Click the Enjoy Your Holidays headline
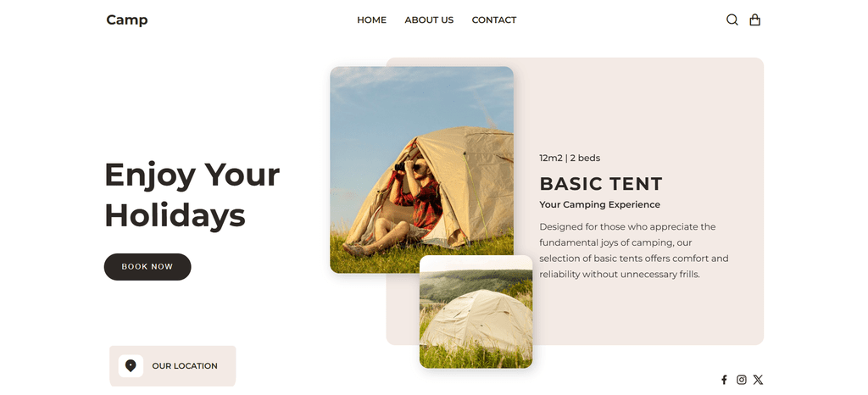 click(192, 195)
